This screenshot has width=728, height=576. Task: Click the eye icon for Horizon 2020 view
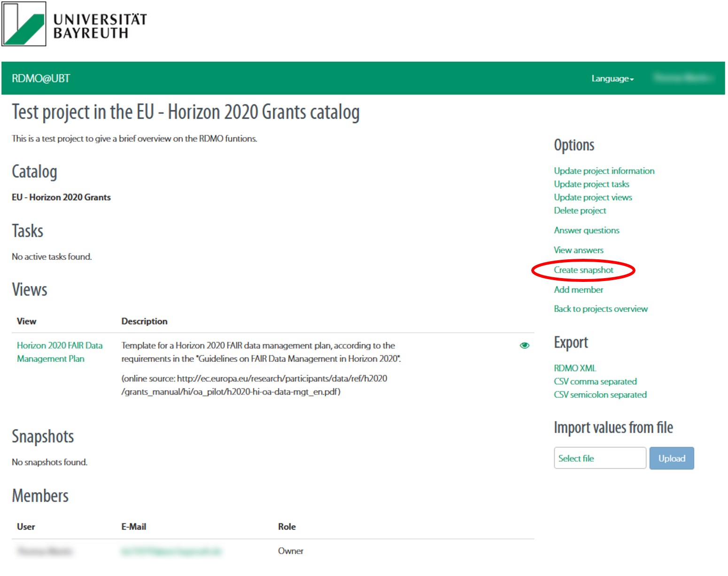(525, 346)
